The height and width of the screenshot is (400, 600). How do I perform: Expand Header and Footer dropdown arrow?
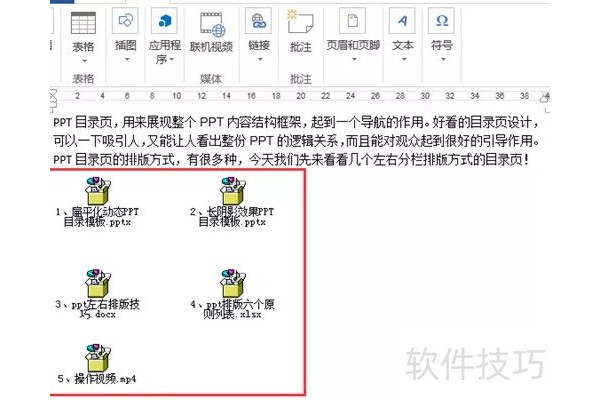[x=354, y=59]
